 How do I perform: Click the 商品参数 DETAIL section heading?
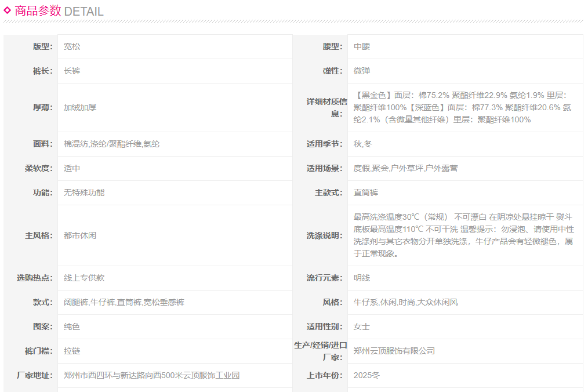(x=59, y=10)
